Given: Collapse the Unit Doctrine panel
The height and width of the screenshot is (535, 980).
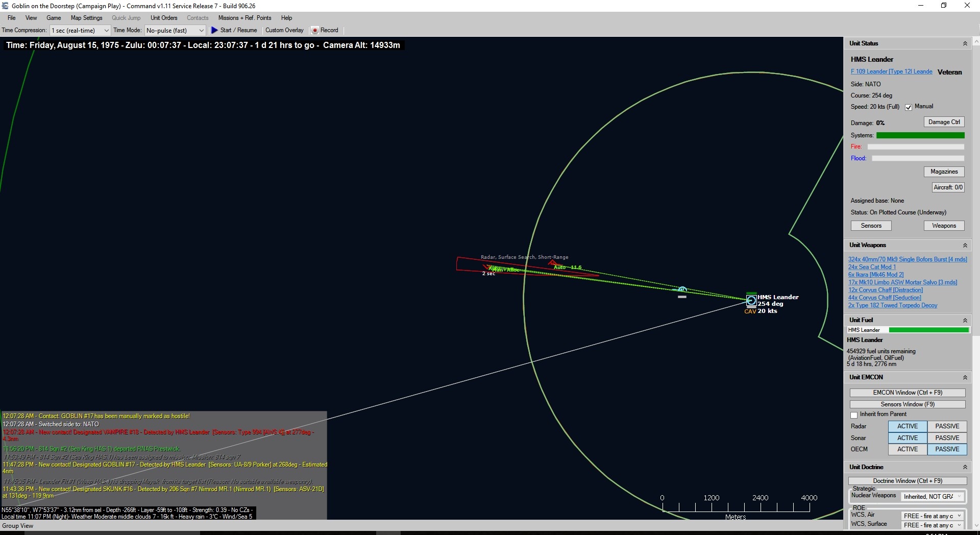Looking at the screenshot, I should [x=965, y=467].
